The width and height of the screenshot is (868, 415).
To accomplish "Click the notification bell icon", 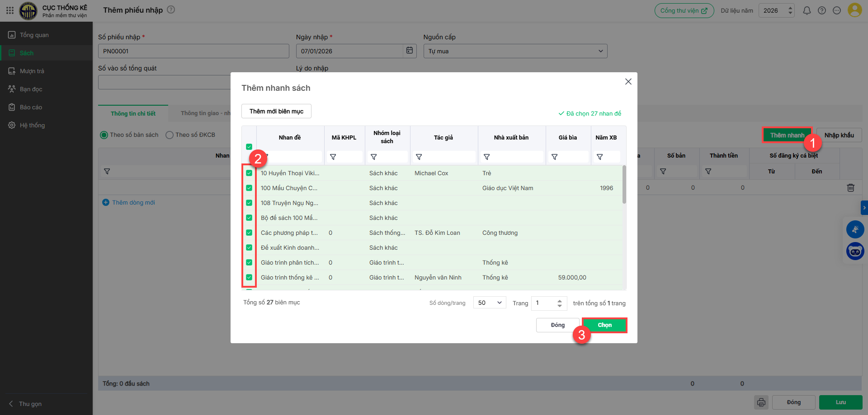I will point(807,10).
